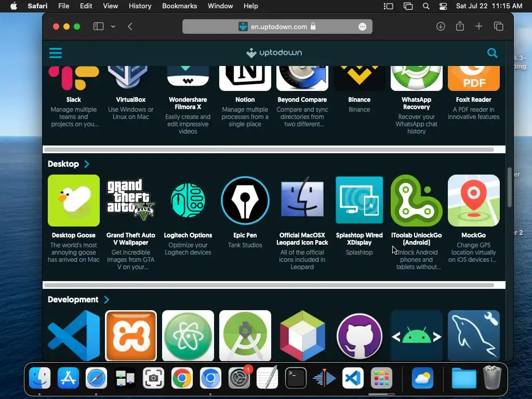The image size is (532, 399).
Task: Click the top row horizontal scrollbar
Action: [x=269, y=150]
